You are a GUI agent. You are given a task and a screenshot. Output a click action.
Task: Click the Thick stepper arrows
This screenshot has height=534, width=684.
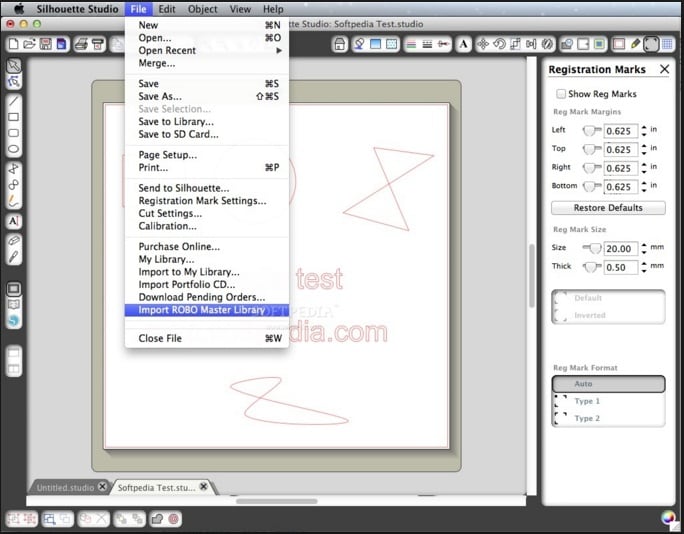pos(644,267)
